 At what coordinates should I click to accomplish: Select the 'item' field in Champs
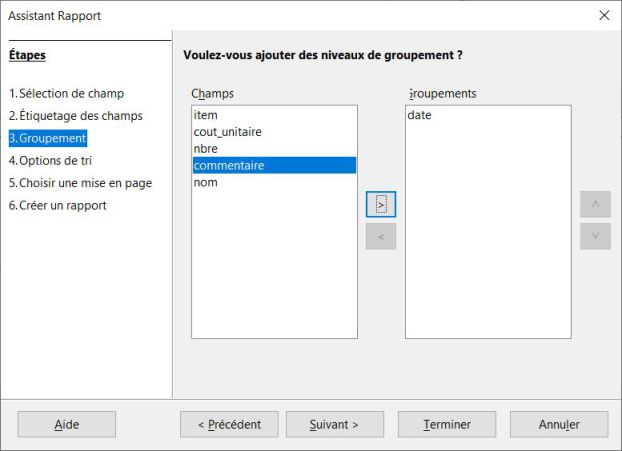coord(206,115)
